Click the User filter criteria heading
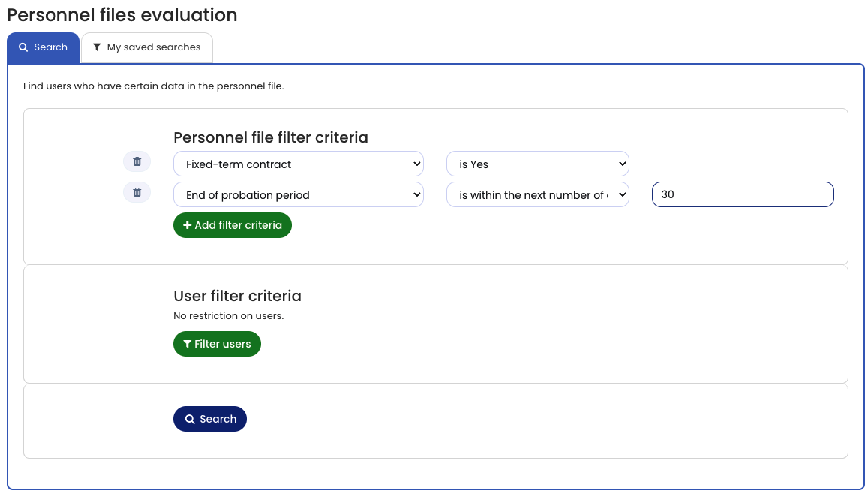Viewport: 868px width, 494px height. 237,296
